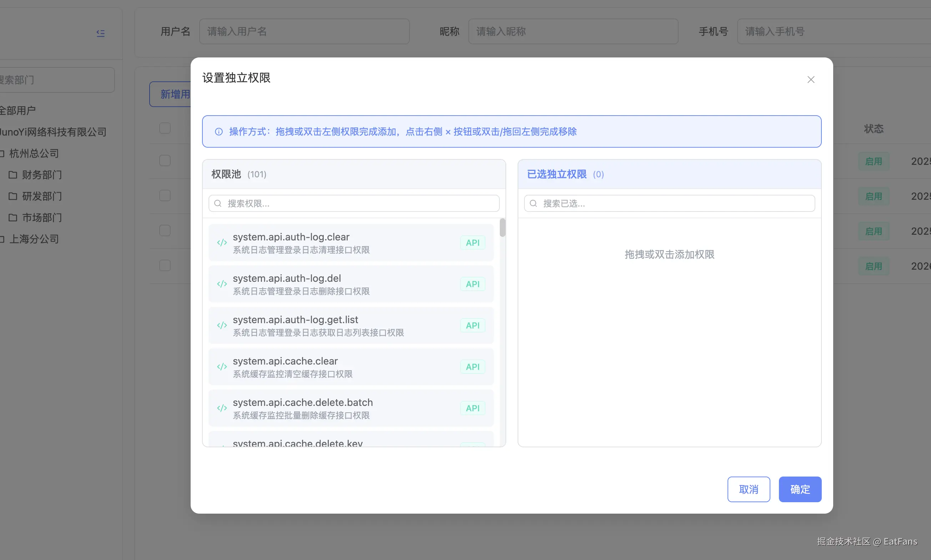Click the collapse sidebar icon at top left
The width and height of the screenshot is (931, 560).
(101, 33)
